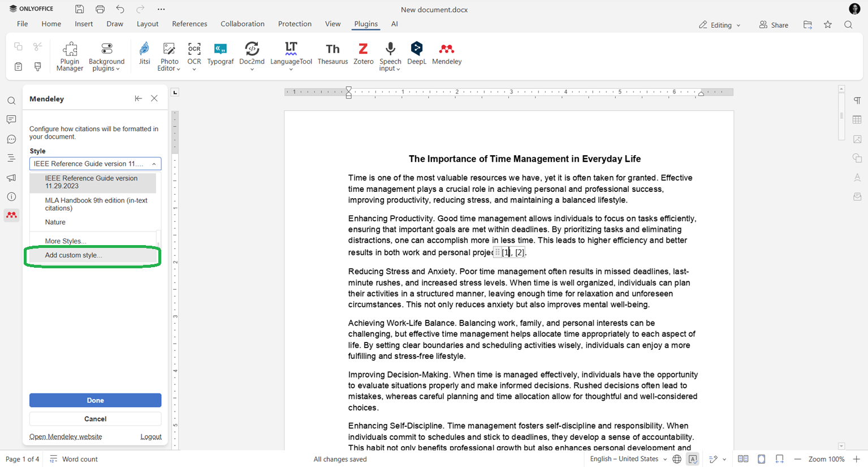This screenshot has height=467, width=868.
Task: Open the chat panel in left sidebar
Action: tap(11, 139)
